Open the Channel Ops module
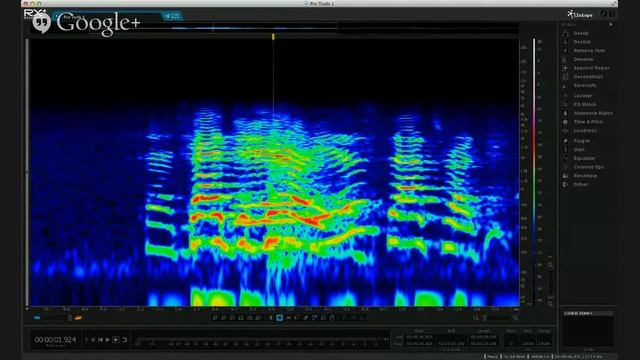The image size is (640, 360). pyautogui.click(x=589, y=167)
